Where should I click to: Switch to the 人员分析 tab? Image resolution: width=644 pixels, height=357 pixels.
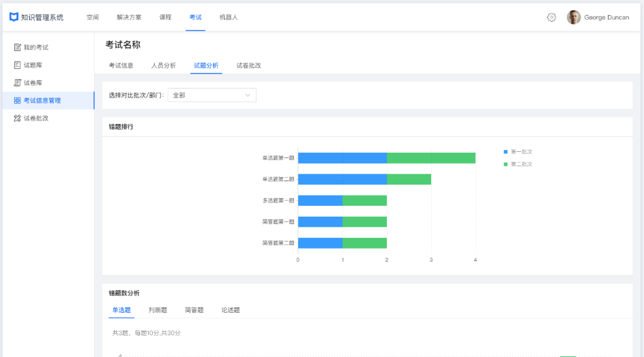click(164, 65)
